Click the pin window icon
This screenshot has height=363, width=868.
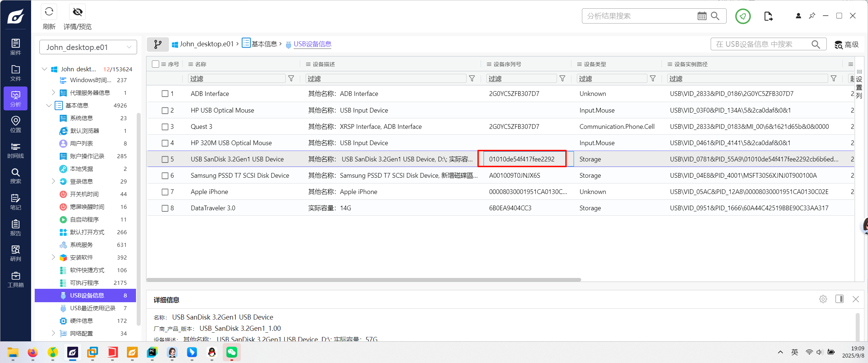[x=812, y=16]
